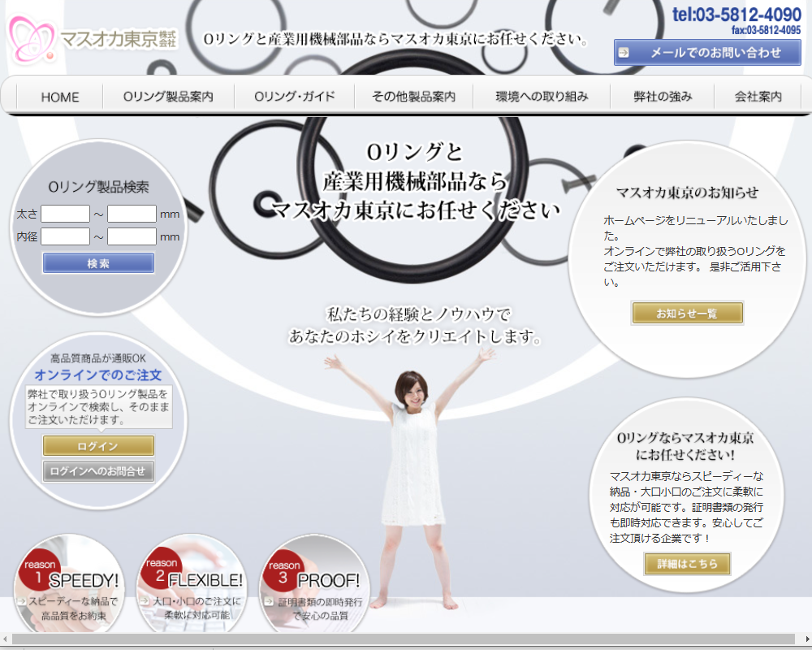Image resolution: width=812 pixels, height=650 pixels.
Task: Click the scrollbar right arrow
Action: coord(807,639)
